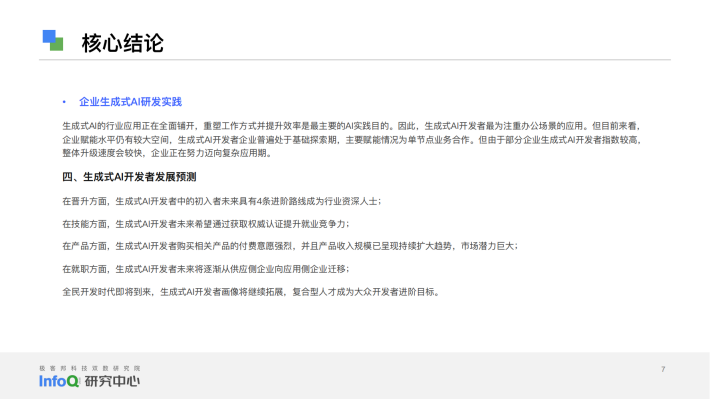This screenshot has width=710, height=399.
Task: Click the '极客邦科技双数研究院' footer caption
Action: click(x=90, y=368)
